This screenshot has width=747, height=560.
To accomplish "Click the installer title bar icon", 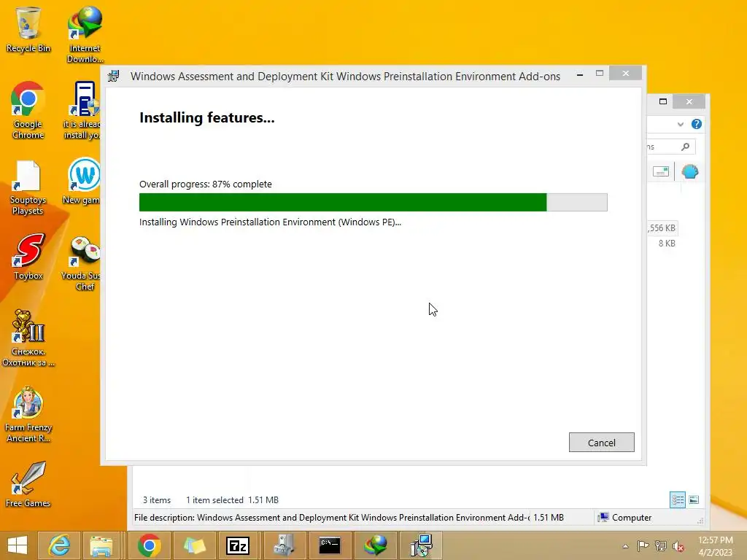I will (x=113, y=76).
